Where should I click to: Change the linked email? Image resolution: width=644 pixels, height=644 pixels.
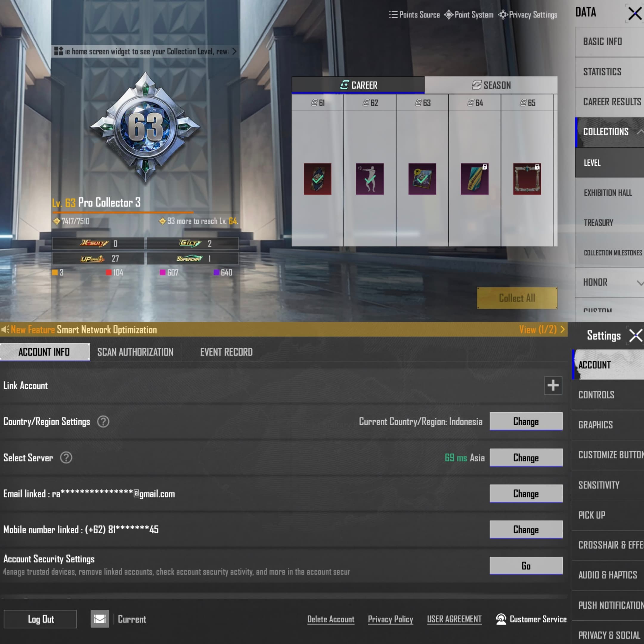(x=526, y=494)
